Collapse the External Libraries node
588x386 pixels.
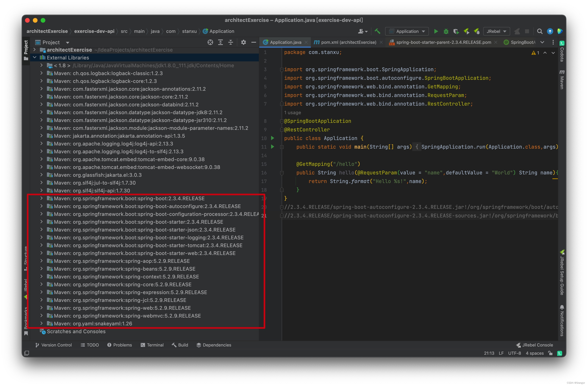(x=34, y=57)
